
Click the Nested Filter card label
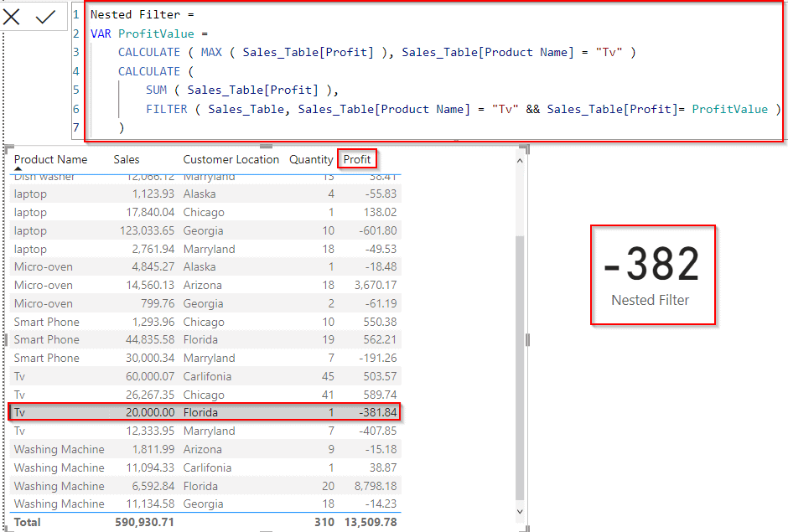point(650,300)
